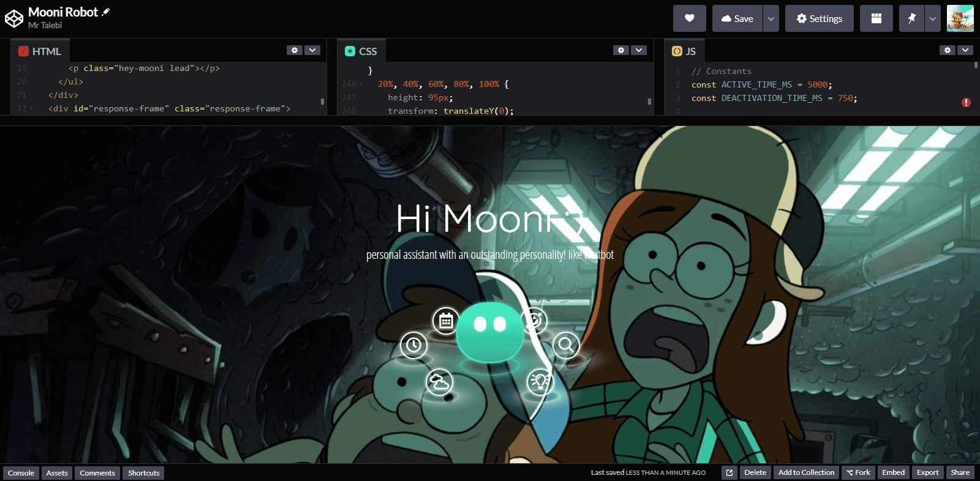
Task: Click the weather cloud icon in preview
Action: click(439, 383)
